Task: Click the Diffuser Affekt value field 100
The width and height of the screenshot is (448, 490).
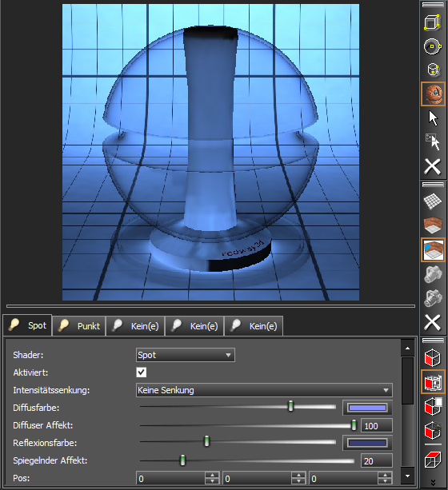Action: [377, 425]
